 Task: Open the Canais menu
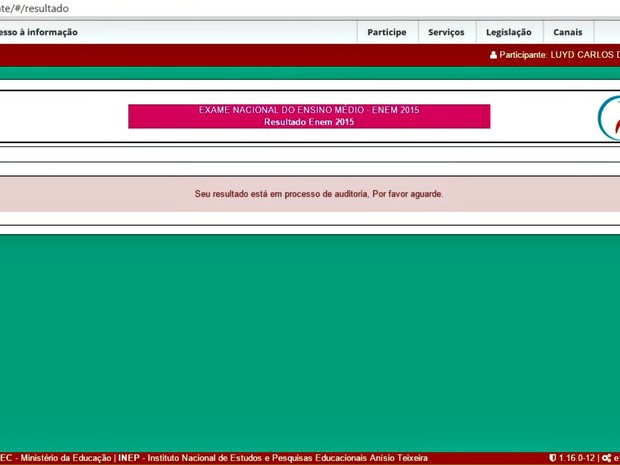[568, 32]
